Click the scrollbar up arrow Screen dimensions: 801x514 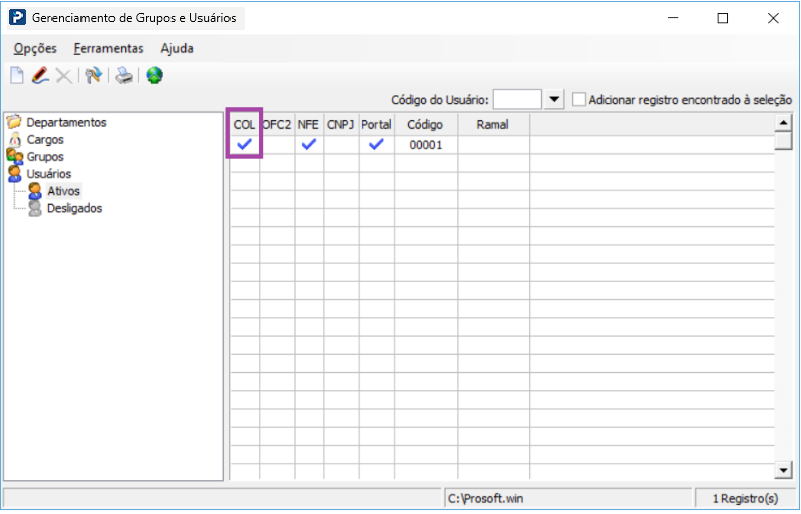point(783,123)
